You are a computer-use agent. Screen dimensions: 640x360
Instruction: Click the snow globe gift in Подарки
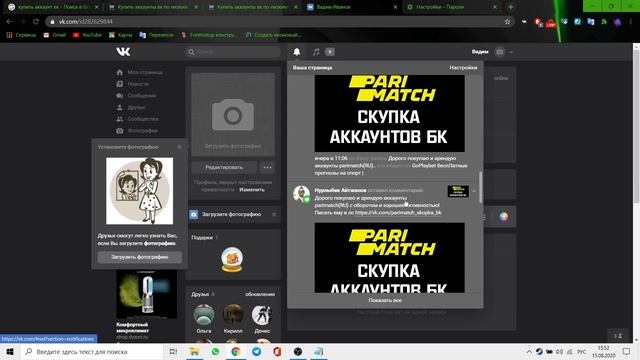pyautogui.click(x=232, y=260)
